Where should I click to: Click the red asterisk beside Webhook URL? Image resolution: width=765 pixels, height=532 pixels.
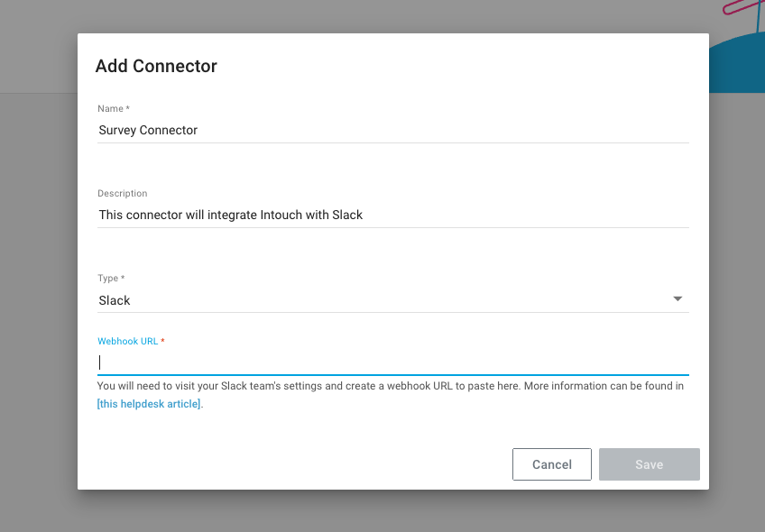[x=163, y=342]
